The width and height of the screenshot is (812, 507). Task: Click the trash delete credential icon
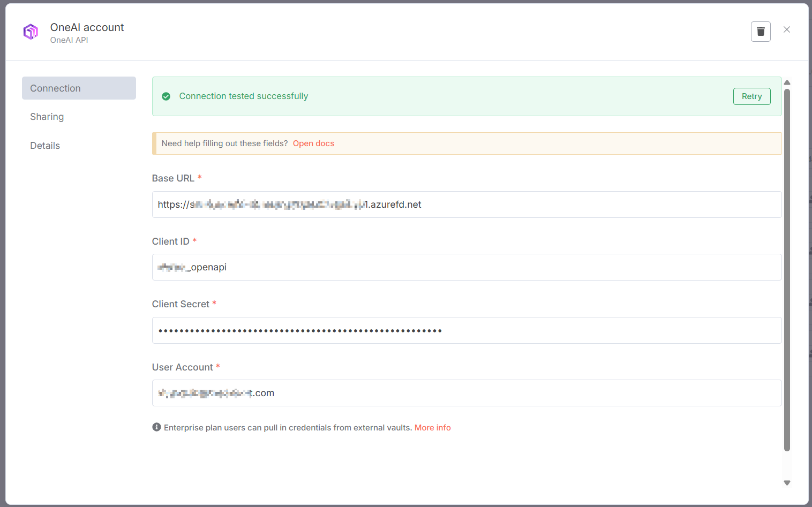click(x=761, y=32)
